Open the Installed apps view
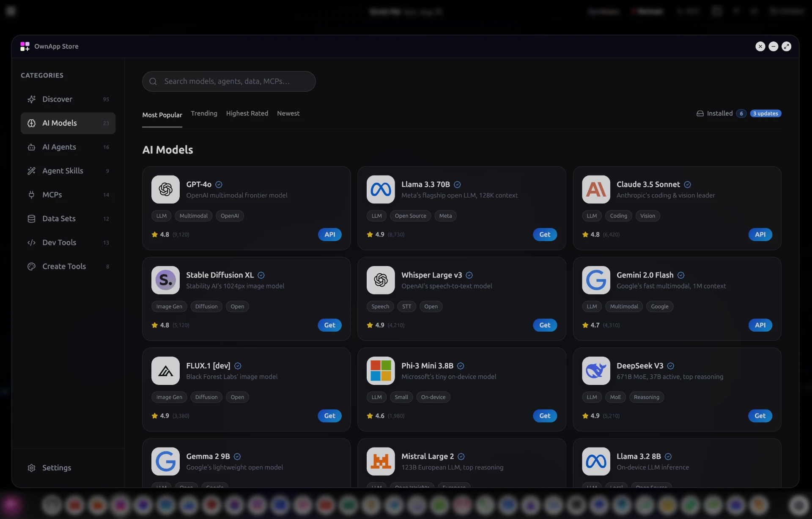This screenshot has height=519, width=812. (x=720, y=113)
